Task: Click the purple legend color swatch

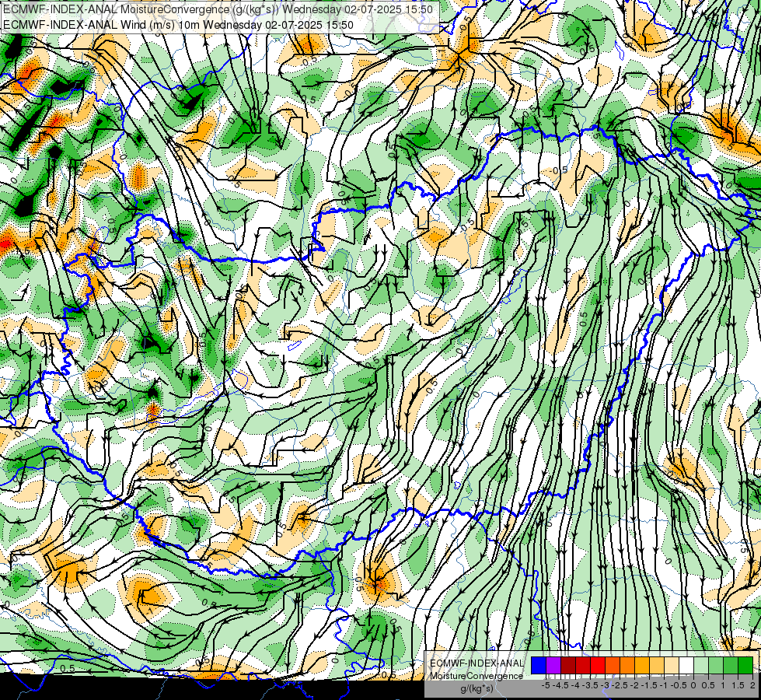Action: click(553, 665)
